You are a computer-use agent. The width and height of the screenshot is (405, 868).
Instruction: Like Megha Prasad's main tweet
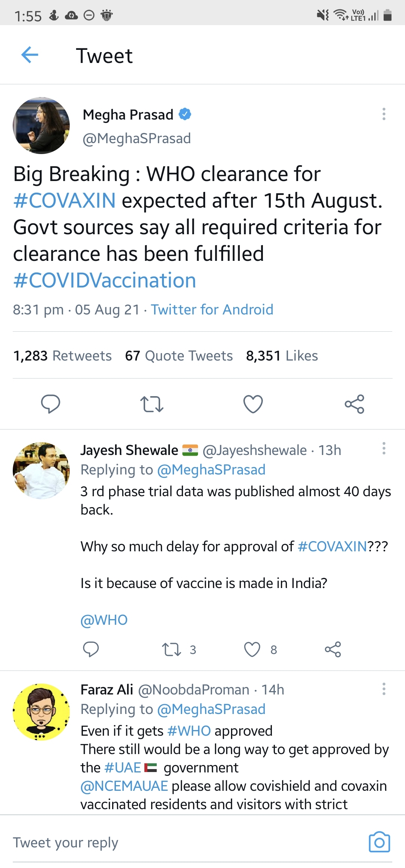pyautogui.click(x=253, y=404)
